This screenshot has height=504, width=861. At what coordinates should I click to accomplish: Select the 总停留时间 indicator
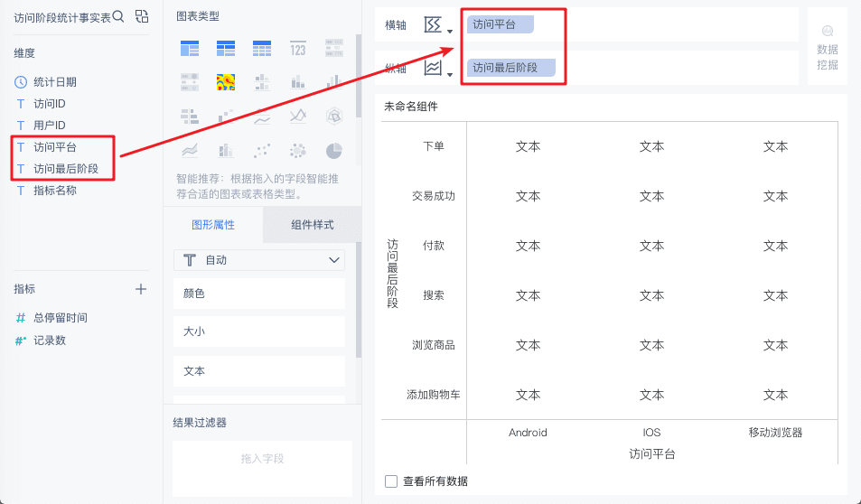(x=61, y=318)
